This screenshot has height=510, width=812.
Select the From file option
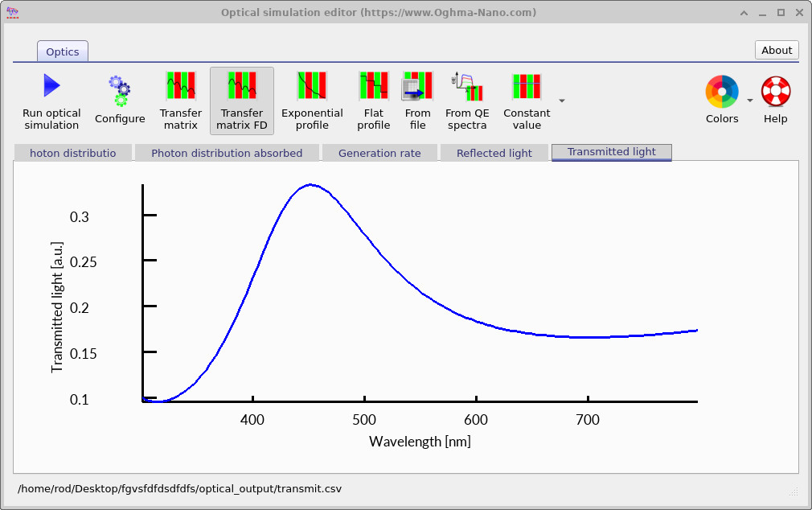point(417,101)
